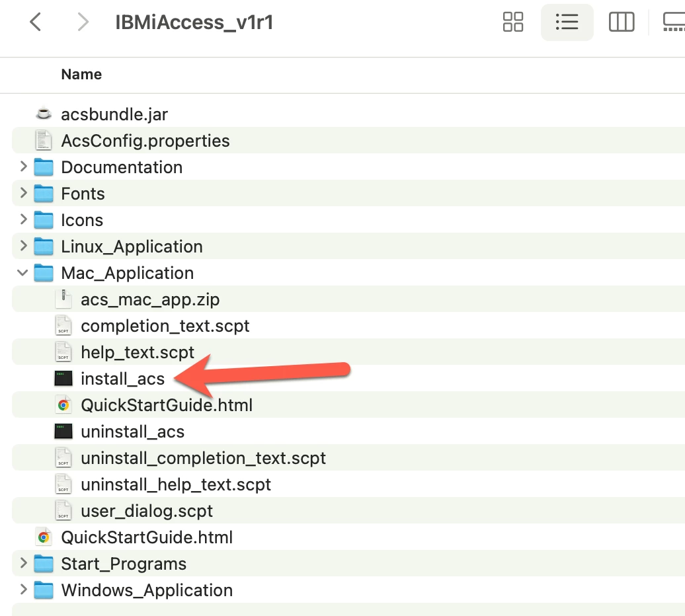Select the Icons folder name
Viewport: 685px width, 616px height.
82,220
